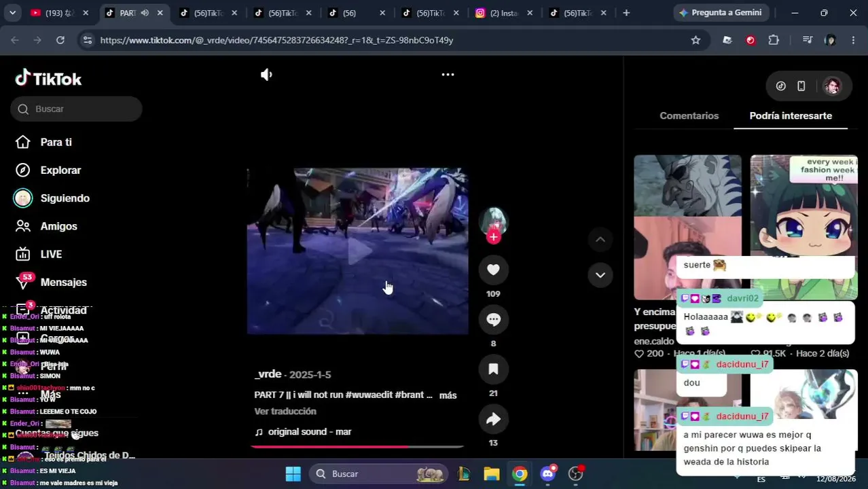Go back in Chrome
The image size is (868, 489).
[x=16, y=40]
